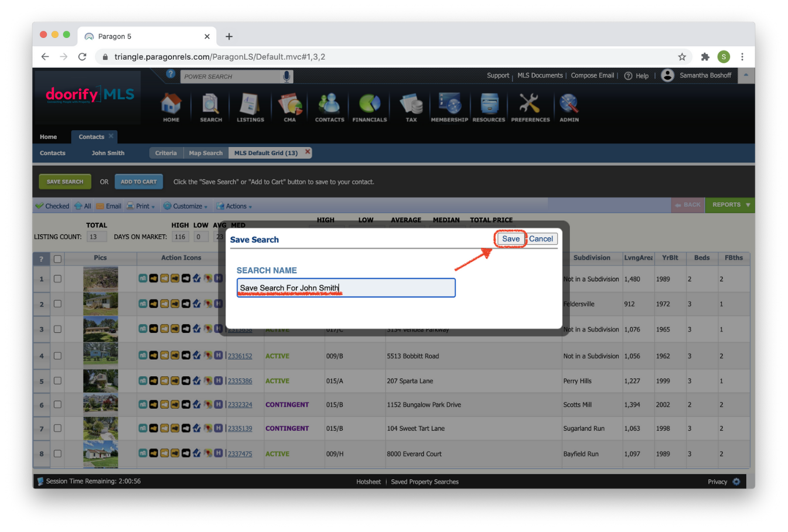Click the Support link in header
Screen dimensions: 788x532
(498, 76)
